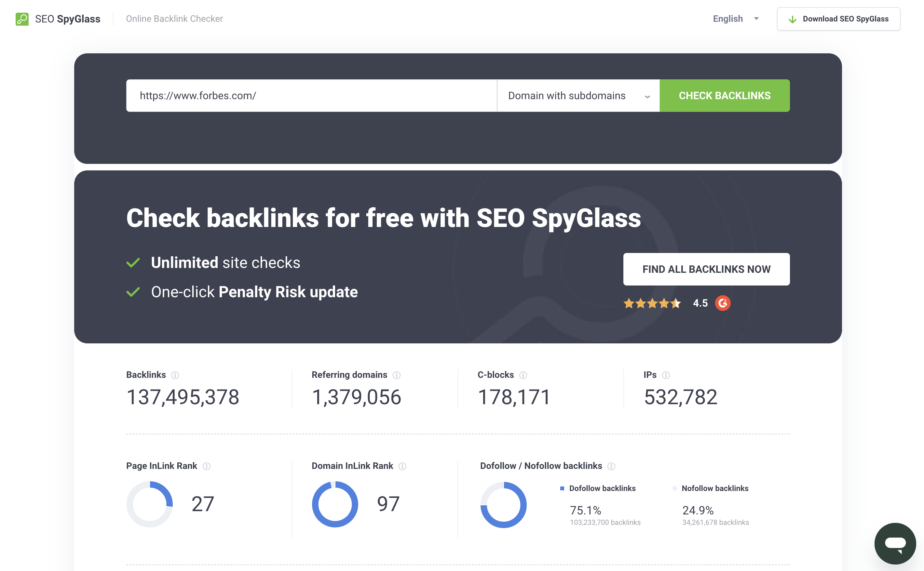The image size is (924, 571).
Task: Select the 103,233,700 backlinks count
Action: coord(605,522)
